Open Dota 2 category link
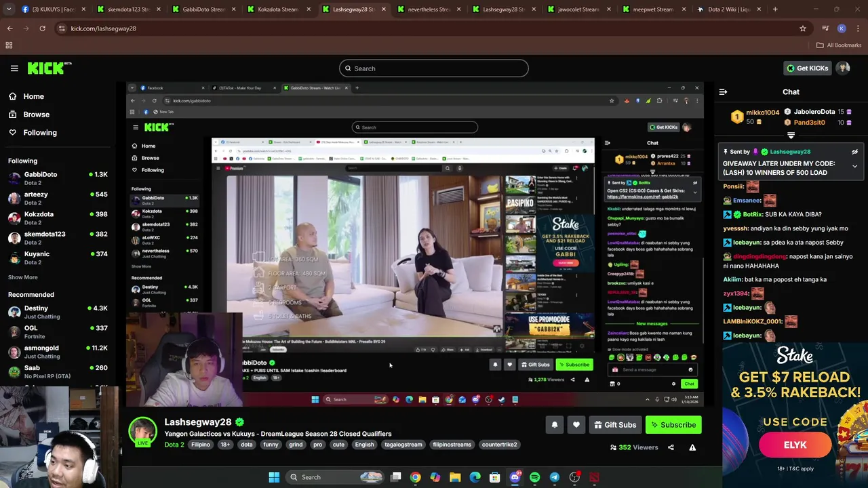 pyautogui.click(x=174, y=445)
